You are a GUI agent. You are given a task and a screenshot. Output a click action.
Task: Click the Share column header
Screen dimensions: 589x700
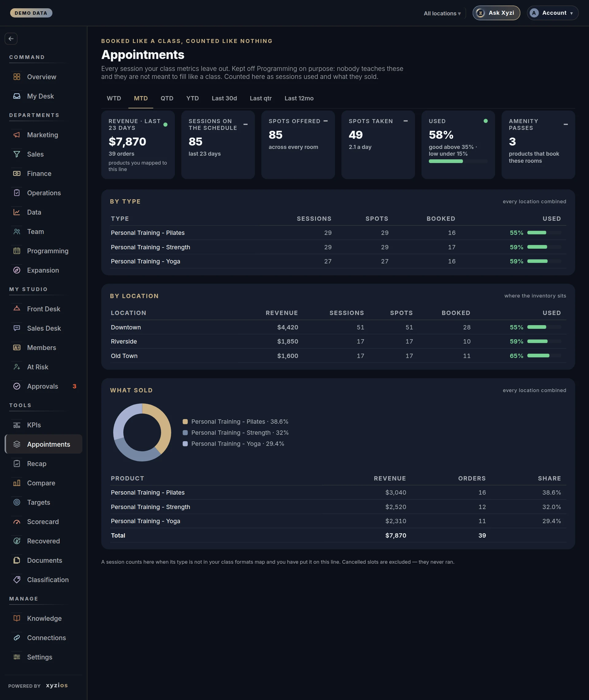(x=549, y=479)
